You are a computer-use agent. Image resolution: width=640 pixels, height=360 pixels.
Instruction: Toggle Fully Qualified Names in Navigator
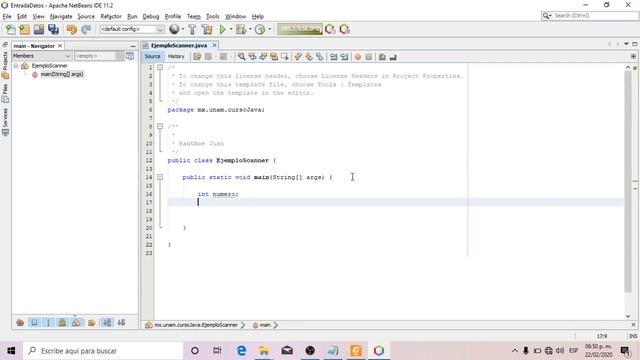tap(91, 322)
